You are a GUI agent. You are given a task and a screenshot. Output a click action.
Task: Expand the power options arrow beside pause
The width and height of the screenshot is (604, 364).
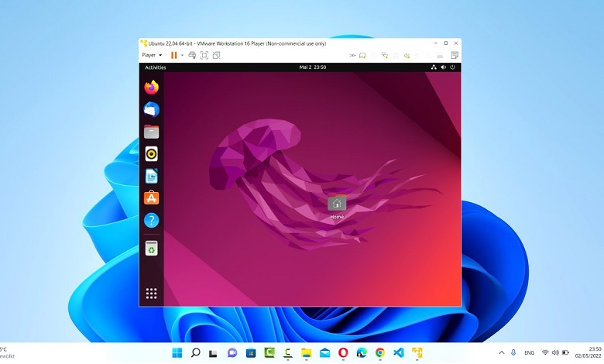coord(182,55)
